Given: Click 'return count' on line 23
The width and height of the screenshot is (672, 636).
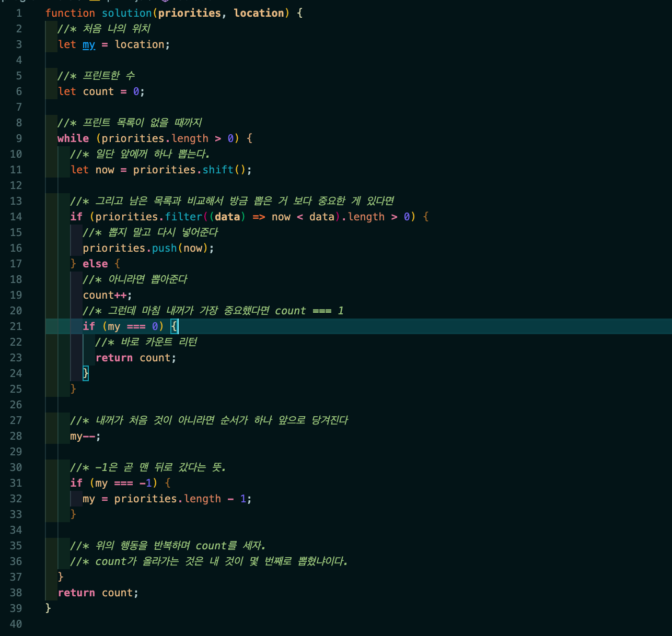Looking at the screenshot, I should pyautogui.click(x=136, y=358).
